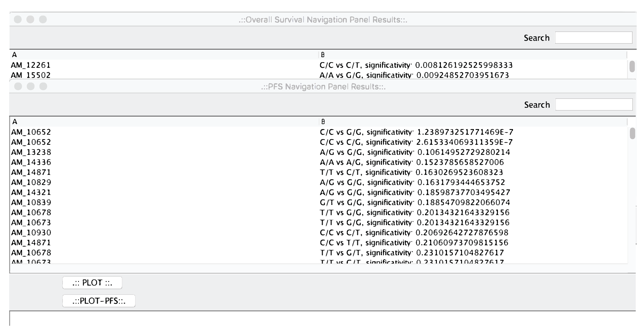The image size is (644, 334).
Task: Click the PLOT-PFS button
Action: pyautogui.click(x=99, y=301)
